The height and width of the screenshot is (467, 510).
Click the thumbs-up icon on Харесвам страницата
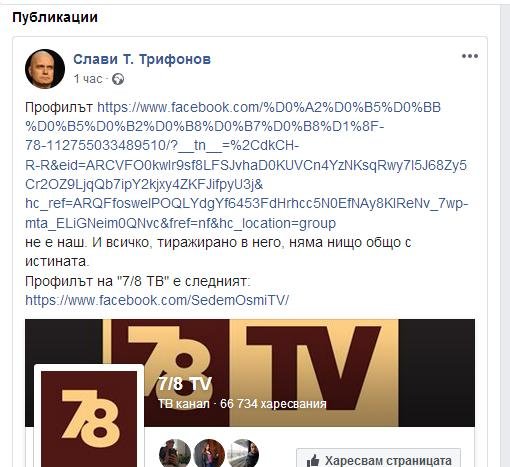(313, 461)
